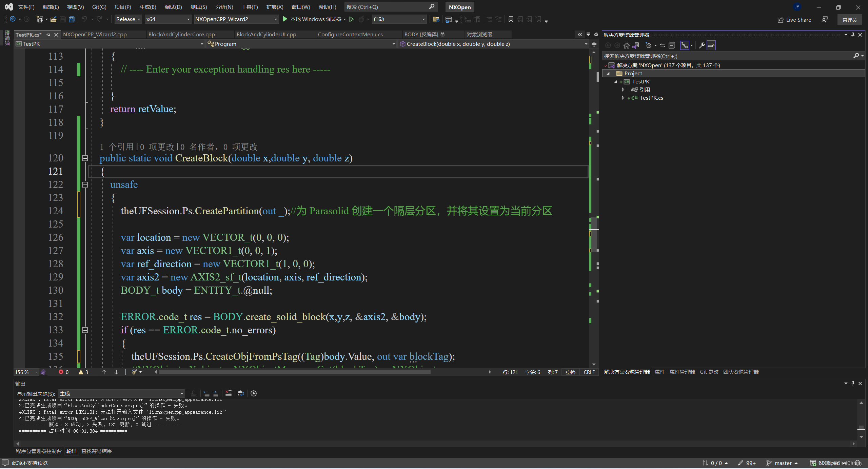The width and height of the screenshot is (868, 469).
Task: Clear all text in the Output window
Action: [229, 393]
